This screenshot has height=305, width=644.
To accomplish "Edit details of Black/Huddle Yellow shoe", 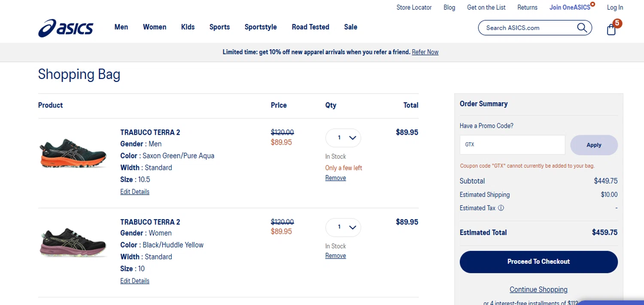I will coord(135,281).
